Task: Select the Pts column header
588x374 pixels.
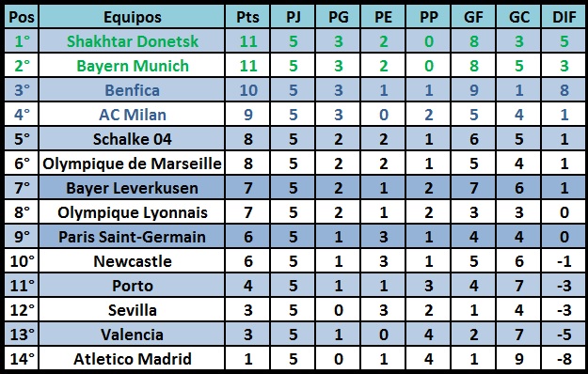Action: click(247, 17)
